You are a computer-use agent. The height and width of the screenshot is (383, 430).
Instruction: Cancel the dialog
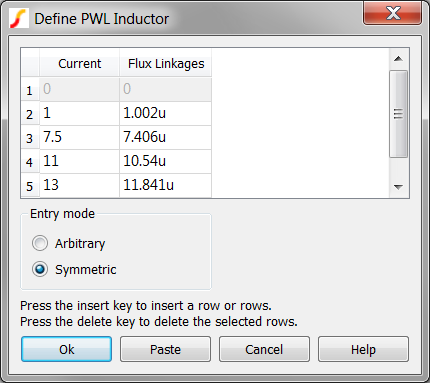tap(264, 349)
